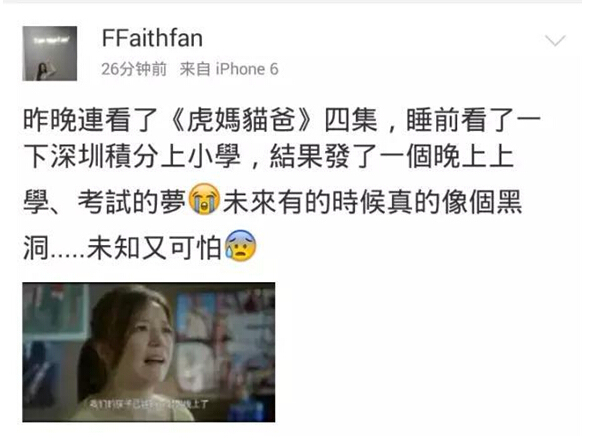
Task: Click the 来自 iPhone 6 source label
Action: [229, 69]
